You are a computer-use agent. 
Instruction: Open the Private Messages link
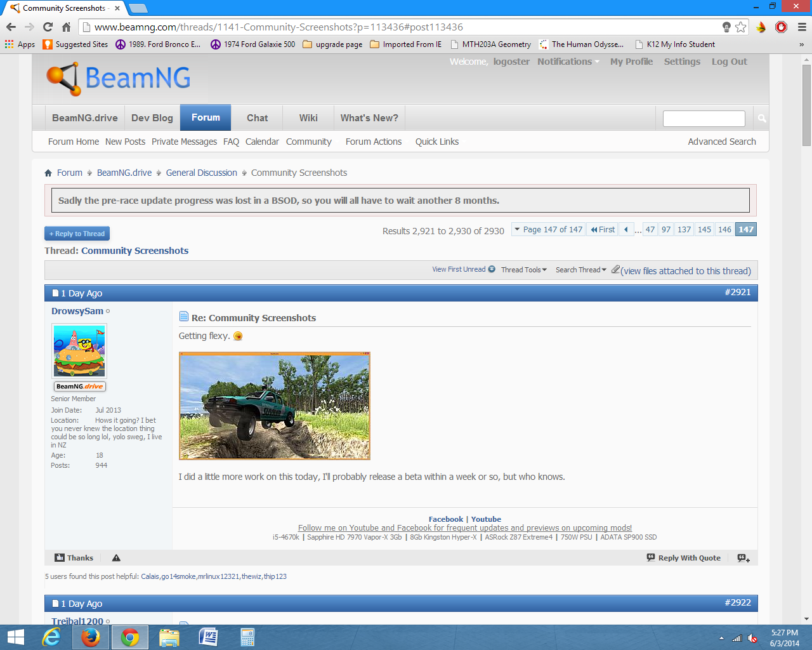point(184,142)
